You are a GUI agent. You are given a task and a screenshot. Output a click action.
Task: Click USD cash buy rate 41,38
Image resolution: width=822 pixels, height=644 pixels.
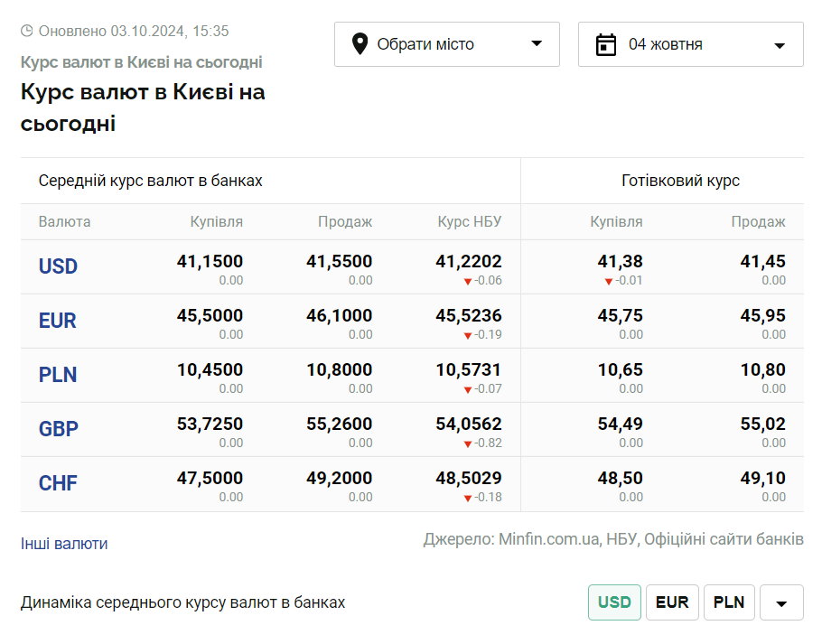point(621,261)
